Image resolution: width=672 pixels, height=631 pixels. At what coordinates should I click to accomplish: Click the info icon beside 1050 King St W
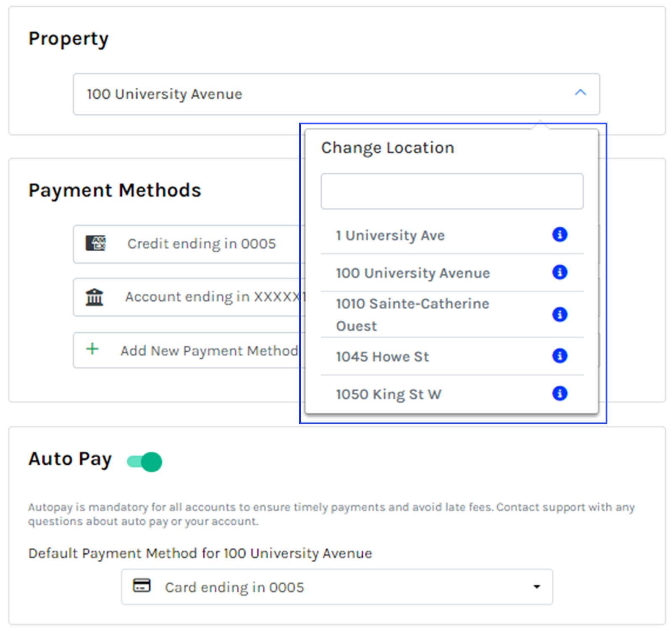pyautogui.click(x=559, y=394)
